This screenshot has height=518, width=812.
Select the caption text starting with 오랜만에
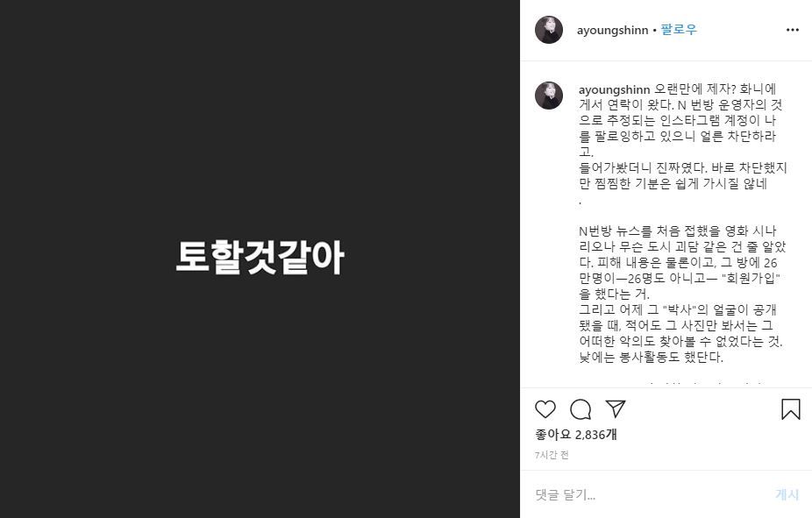[x=682, y=120]
